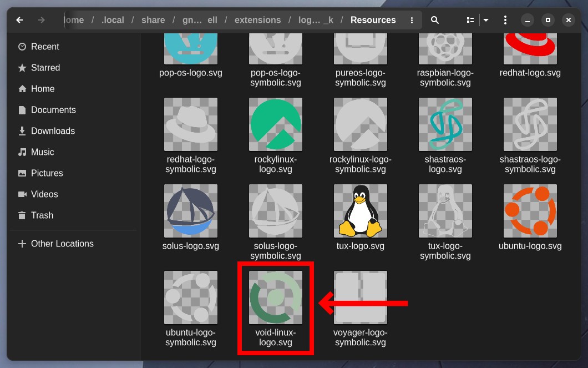
Task: Select solus-logo-symbolic.svg thumbnail
Action: tap(276, 211)
